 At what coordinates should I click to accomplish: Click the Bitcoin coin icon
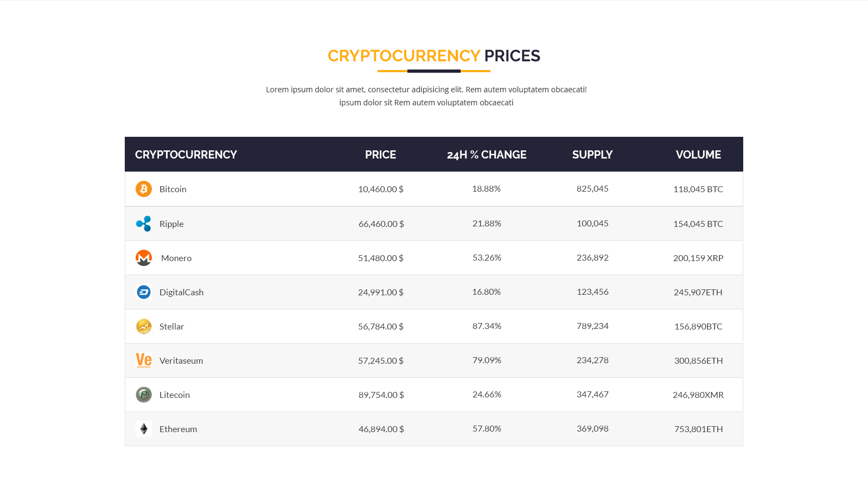(x=143, y=189)
